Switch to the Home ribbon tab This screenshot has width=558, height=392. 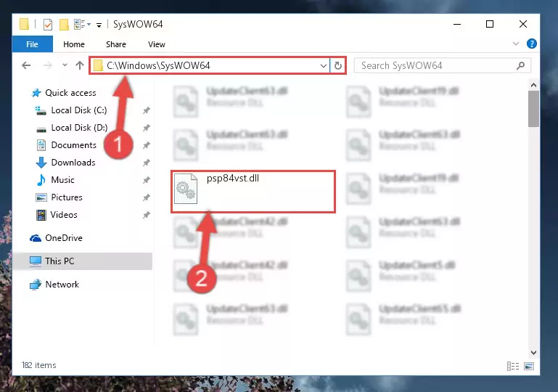click(x=74, y=44)
